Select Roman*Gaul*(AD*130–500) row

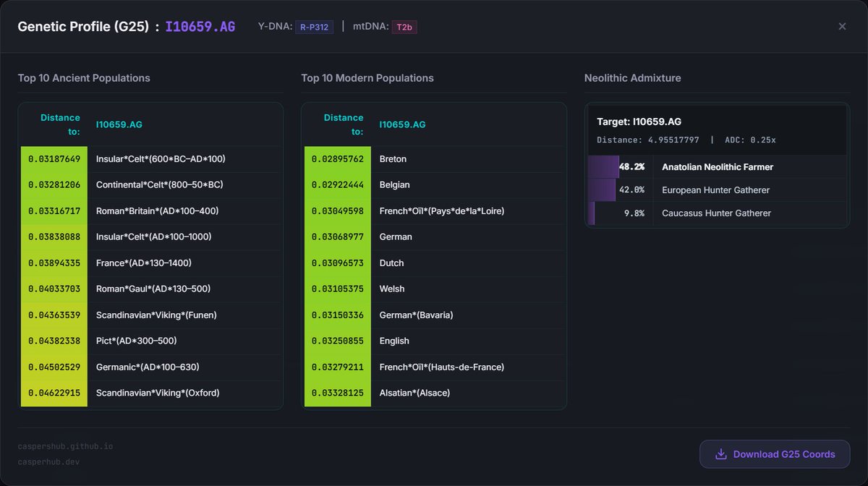click(x=150, y=289)
